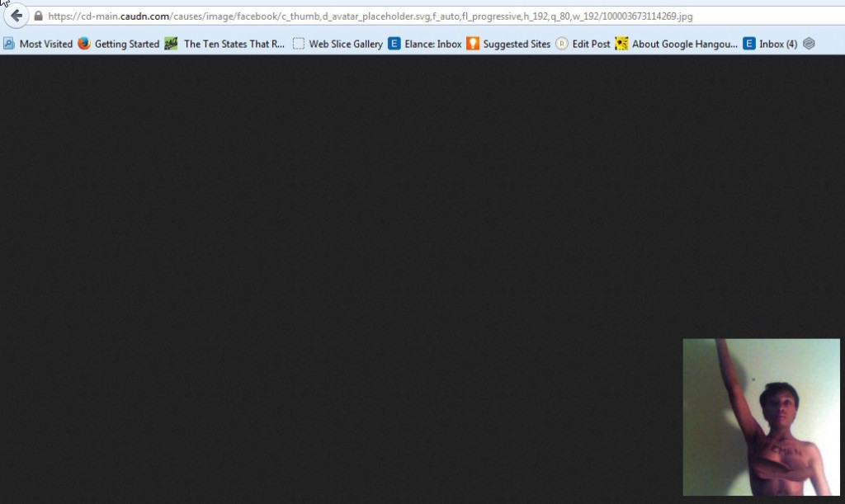Click the photo thumbnail in the corner
The height and width of the screenshot is (504, 845).
click(761, 417)
